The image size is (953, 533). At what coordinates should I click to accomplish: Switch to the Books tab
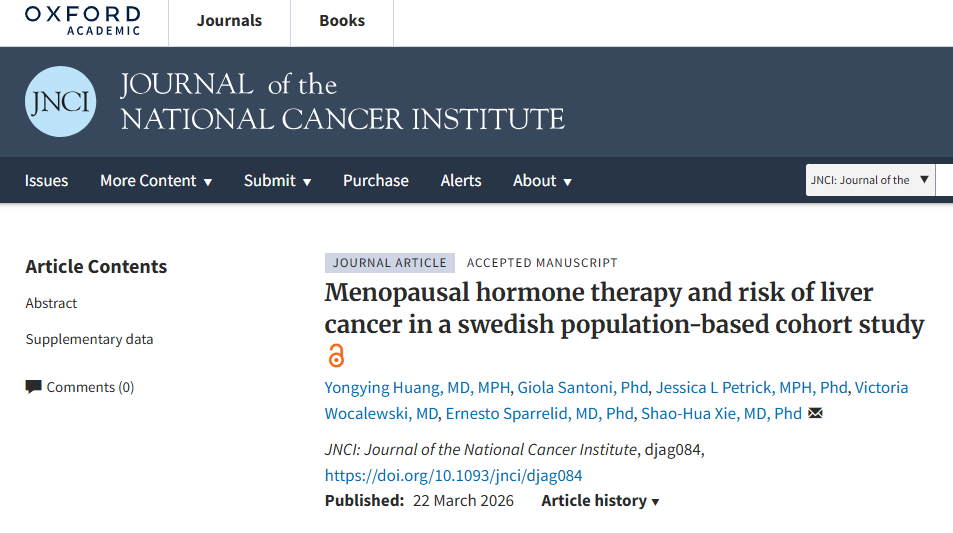[x=342, y=21]
